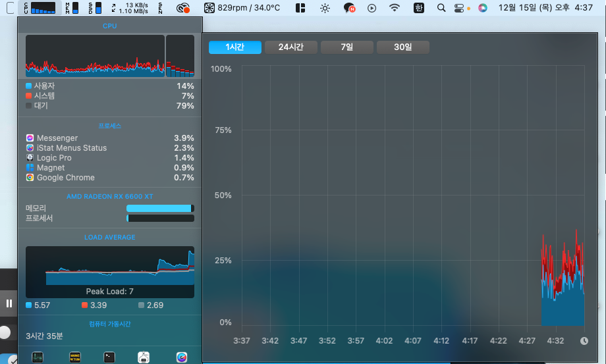Image resolution: width=606 pixels, height=364 pixels.
Task: Click the Peak Load: 7 label
Action: click(110, 292)
